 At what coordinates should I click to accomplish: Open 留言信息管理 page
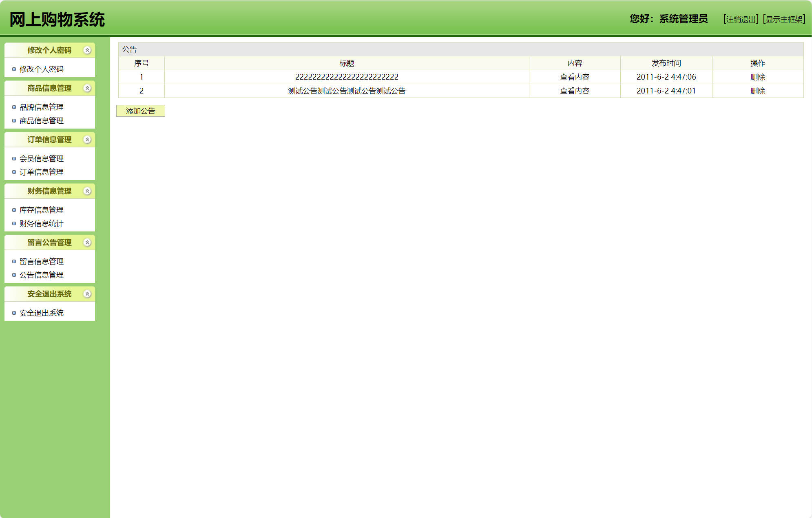pyautogui.click(x=42, y=262)
